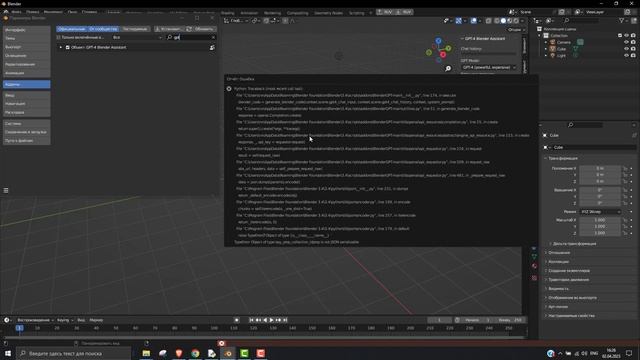Select the Аддоны preferences section

pyautogui.click(x=27, y=84)
